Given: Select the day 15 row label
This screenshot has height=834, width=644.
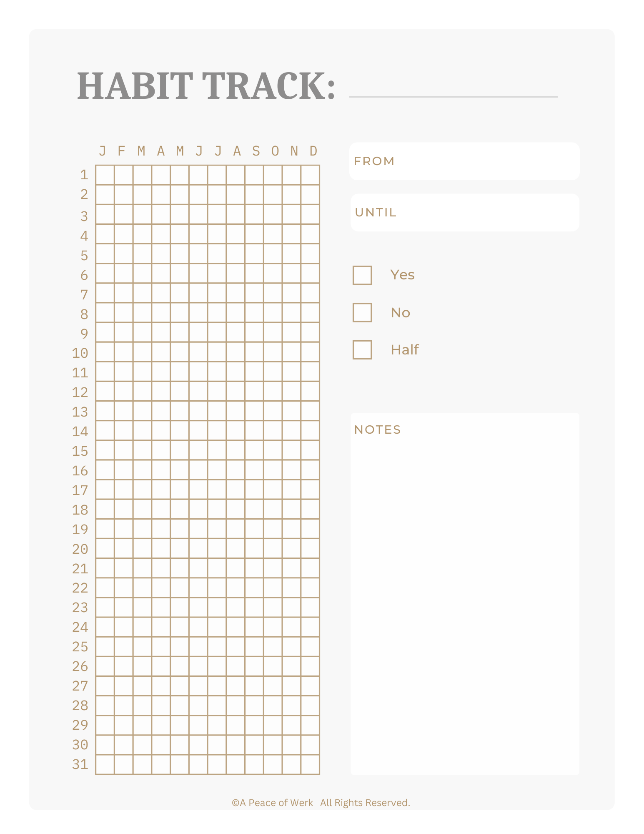Looking at the screenshot, I should pyautogui.click(x=80, y=451).
